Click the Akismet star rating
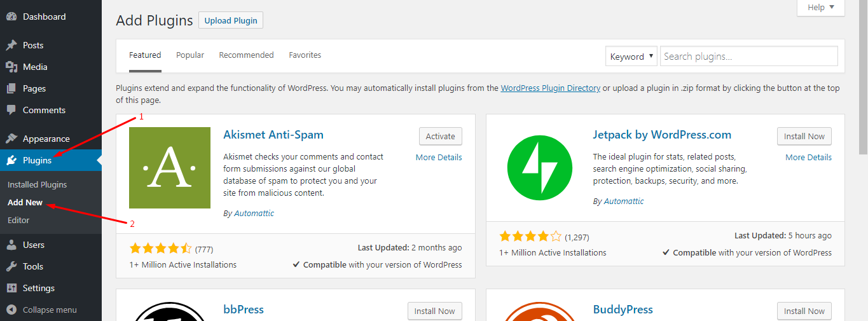 click(160, 248)
